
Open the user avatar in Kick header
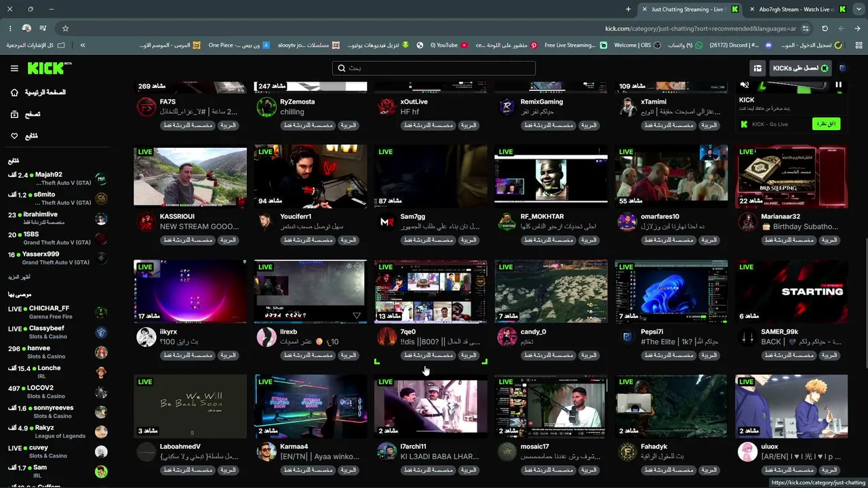[x=842, y=68]
